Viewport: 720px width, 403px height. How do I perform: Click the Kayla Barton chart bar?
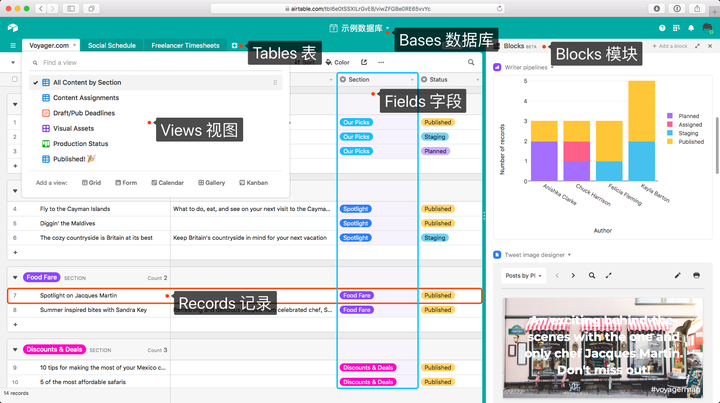641,131
